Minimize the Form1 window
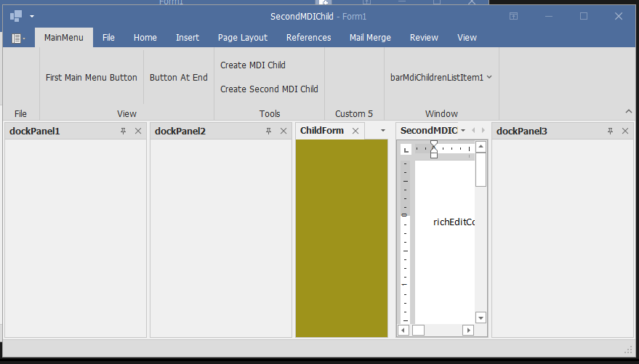Screen dimensions: 639x364 coord(549,16)
